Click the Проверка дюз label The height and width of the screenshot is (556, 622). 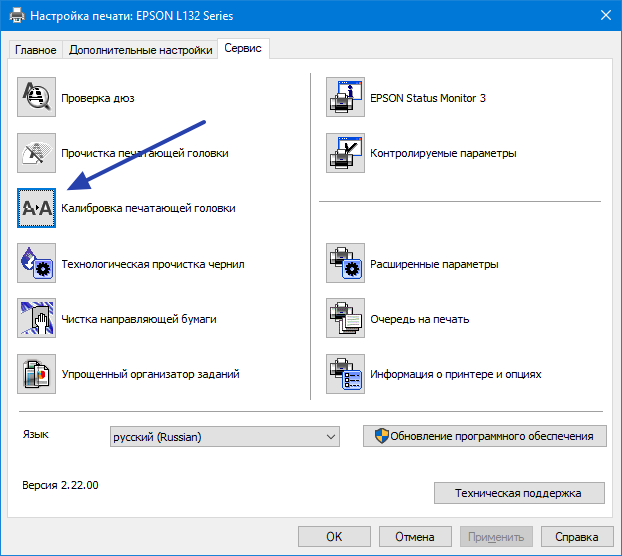tap(98, 98)
